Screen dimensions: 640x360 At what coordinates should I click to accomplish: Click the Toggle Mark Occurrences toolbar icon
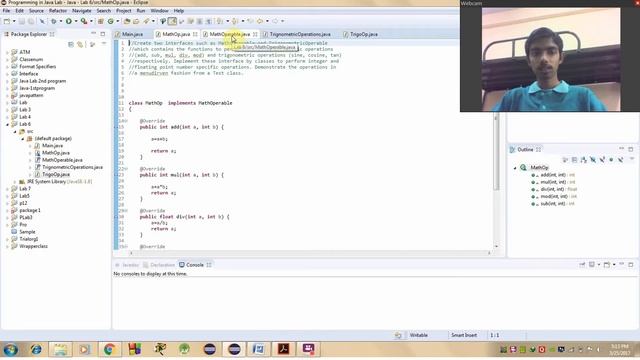point(172,21)
